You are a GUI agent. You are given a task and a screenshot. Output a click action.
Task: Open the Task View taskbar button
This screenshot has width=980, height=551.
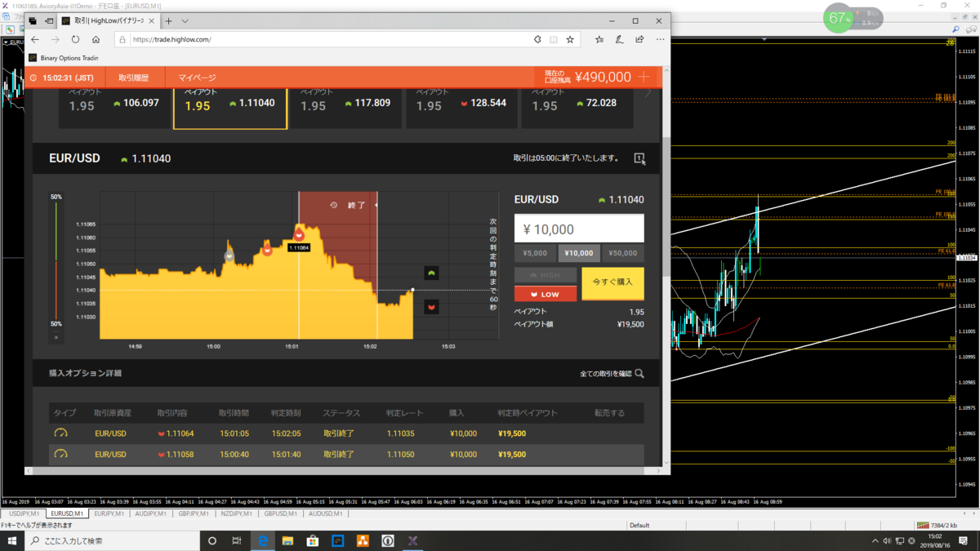point(237,540)
